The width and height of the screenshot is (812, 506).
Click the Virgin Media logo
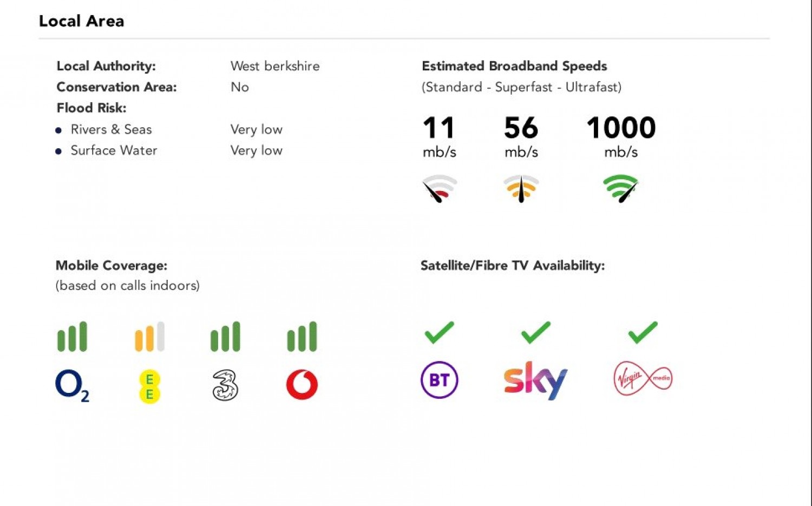point(643,378)
